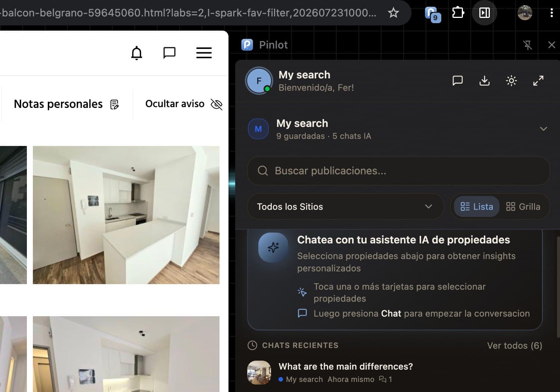Viewport: 560px width, 392px height.
Task: Click Ver todos (6) recent chats
Action: point(514,346)
